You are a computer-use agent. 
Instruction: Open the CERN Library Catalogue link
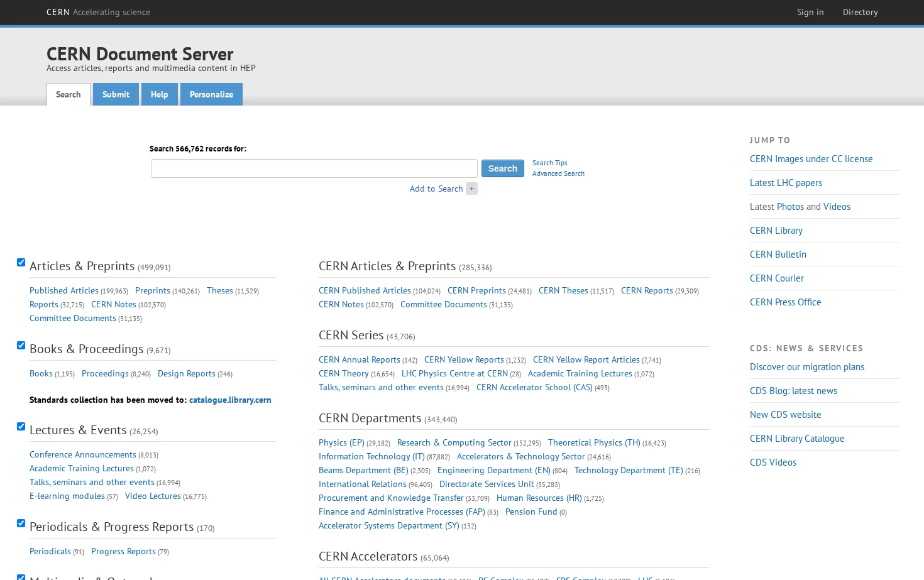[x=797, y=439]
